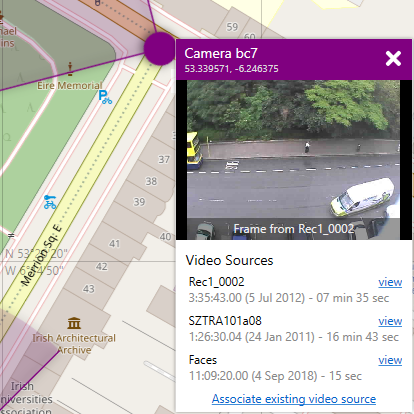Click the Irish Architectural Archive museum icon
Viewport: 414px width, 414px height.
point(74,323)
